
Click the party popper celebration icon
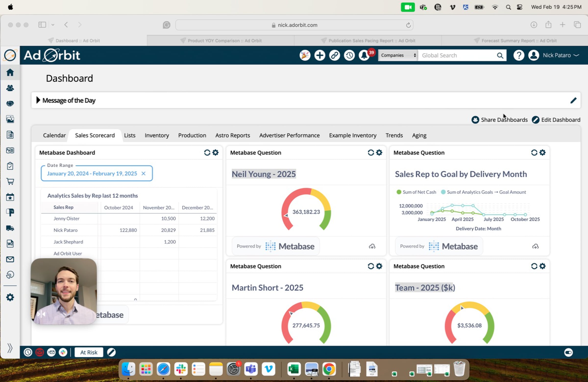pos(305,55)
